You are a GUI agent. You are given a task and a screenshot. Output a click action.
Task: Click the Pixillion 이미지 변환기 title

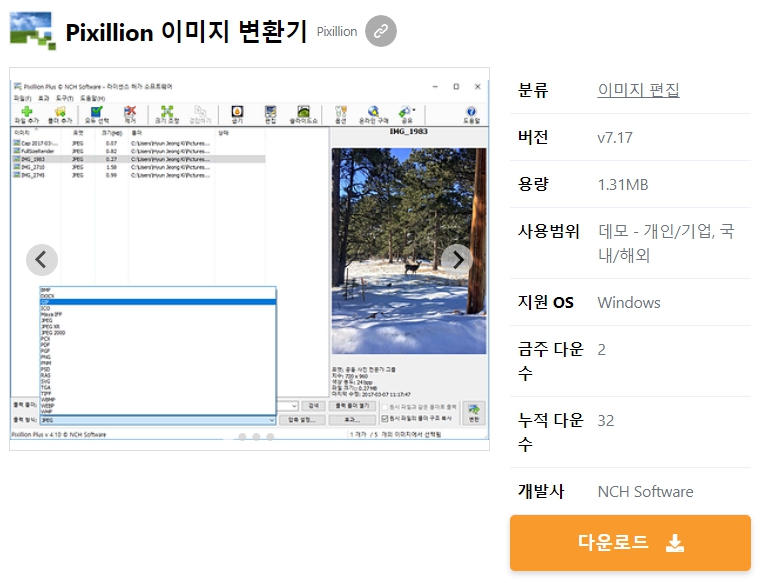coord(186,32)
